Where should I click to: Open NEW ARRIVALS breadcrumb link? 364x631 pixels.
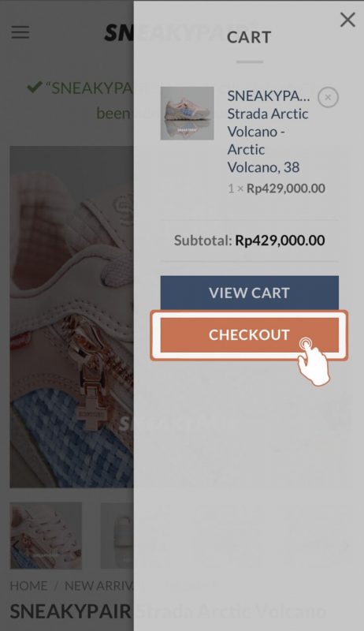(99, 585)
